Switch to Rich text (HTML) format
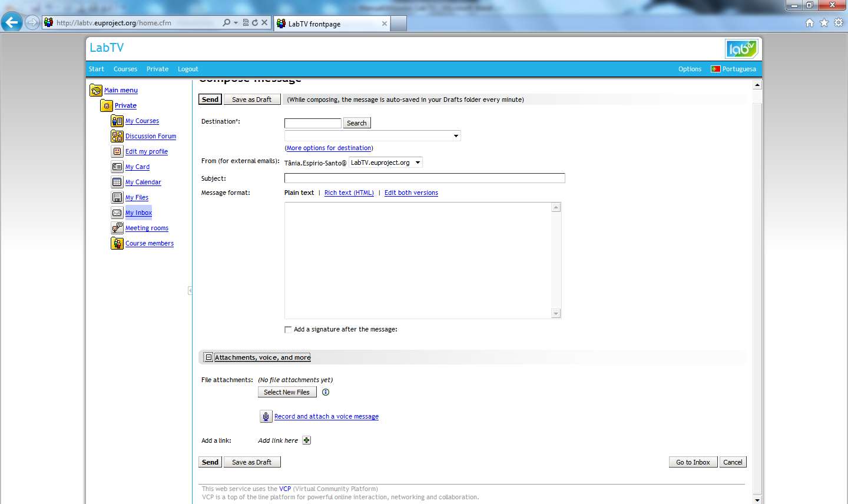848x504 pixels. (349, 193)
